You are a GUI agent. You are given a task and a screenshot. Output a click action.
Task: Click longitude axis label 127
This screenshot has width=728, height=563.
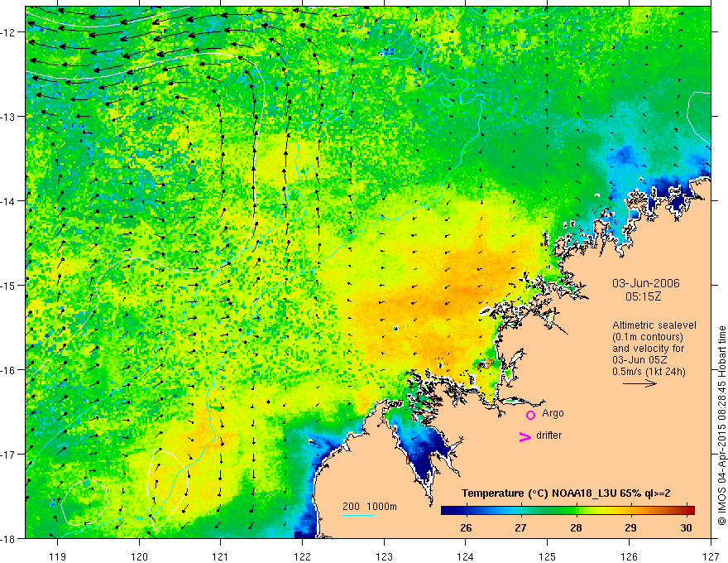pyautogui.click(x=711, y=556)
